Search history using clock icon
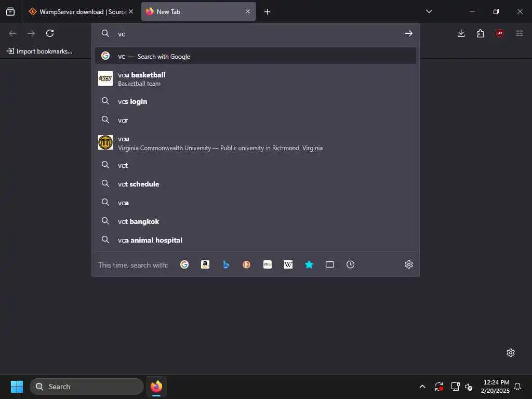 (351, 264)
